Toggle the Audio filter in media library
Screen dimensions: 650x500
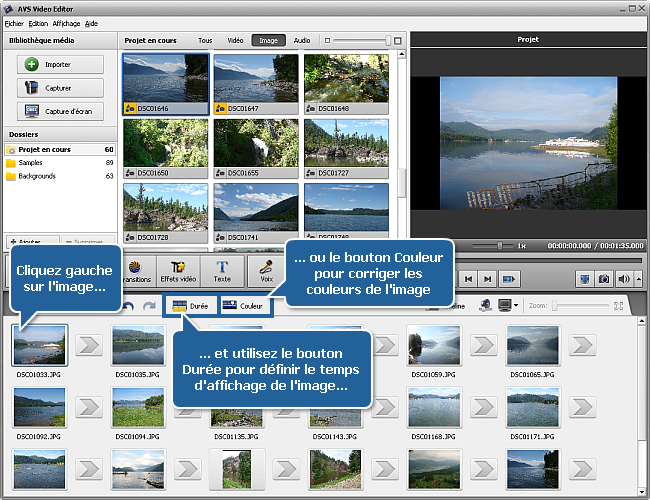coord(301,40)
